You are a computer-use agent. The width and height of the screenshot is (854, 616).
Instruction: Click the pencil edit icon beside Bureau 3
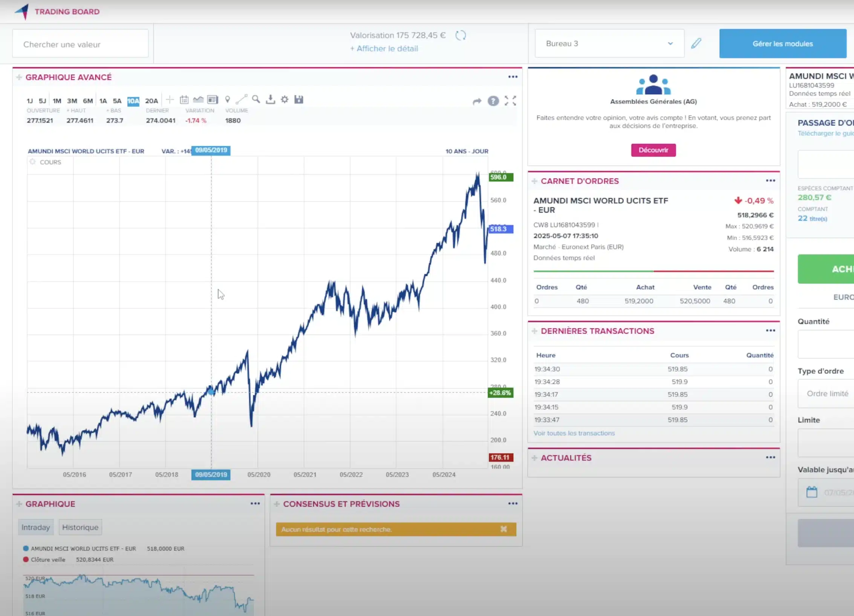696,43
